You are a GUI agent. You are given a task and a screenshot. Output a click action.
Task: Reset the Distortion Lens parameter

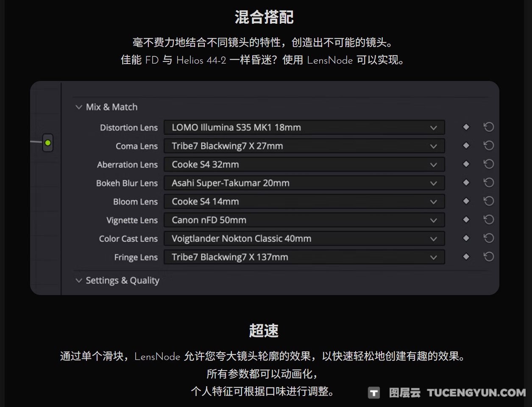(x=489, y=127)
